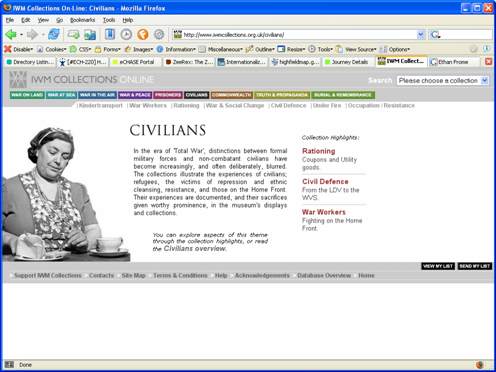Screen dimensions: 496x372
Task: Click the VIEW MY LIST button
Action: [x=438, y=266]
